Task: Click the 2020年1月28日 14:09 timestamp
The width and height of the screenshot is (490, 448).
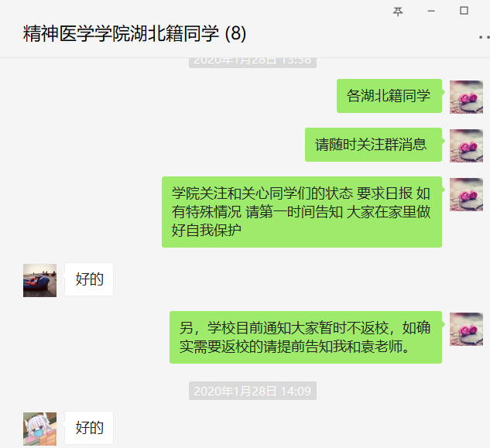Action: (x=252, y=391)
